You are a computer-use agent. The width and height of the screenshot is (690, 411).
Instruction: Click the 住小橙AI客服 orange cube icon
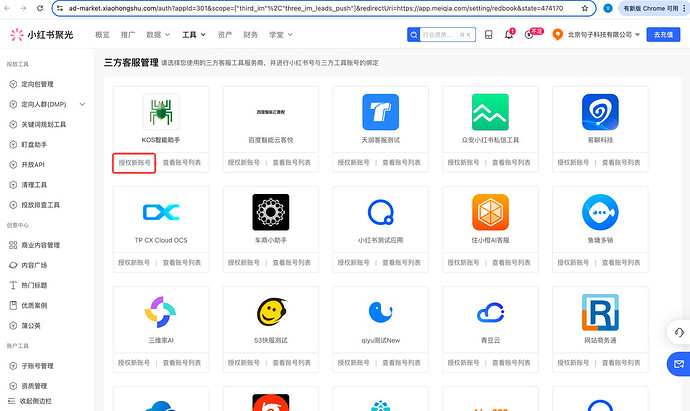point(490,212)
